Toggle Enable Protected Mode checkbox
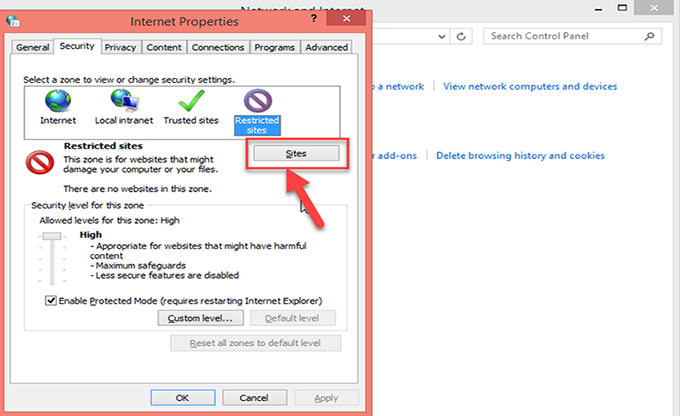The image size is (680, 416). pyautogui.click(x=51, y=300)
